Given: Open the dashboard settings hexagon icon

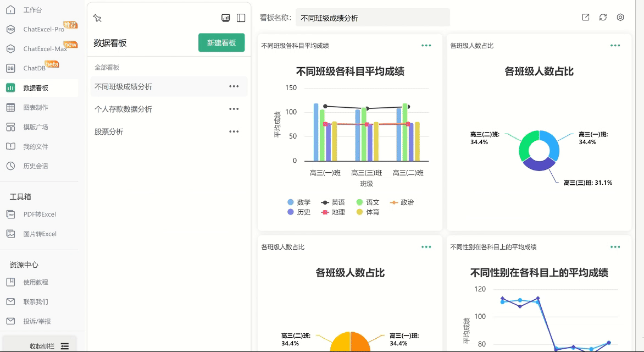Looking at the screenshot, I should click(620, 18).
